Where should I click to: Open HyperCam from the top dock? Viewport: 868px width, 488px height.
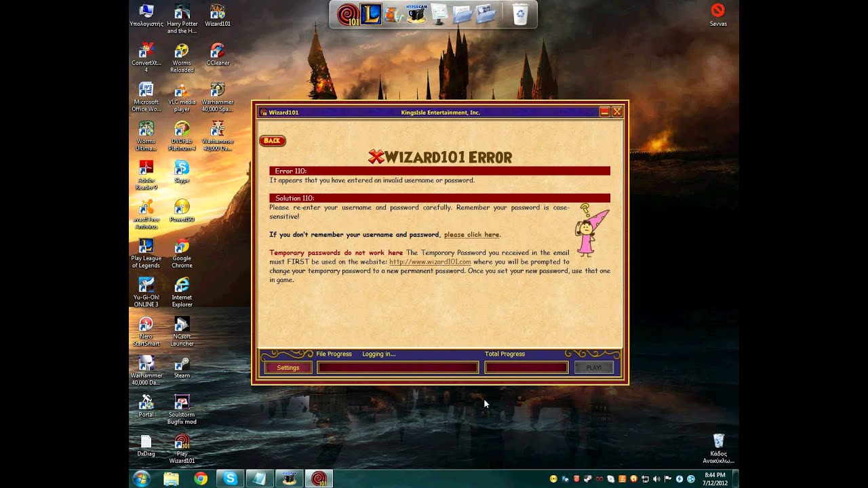coord(416,14)
